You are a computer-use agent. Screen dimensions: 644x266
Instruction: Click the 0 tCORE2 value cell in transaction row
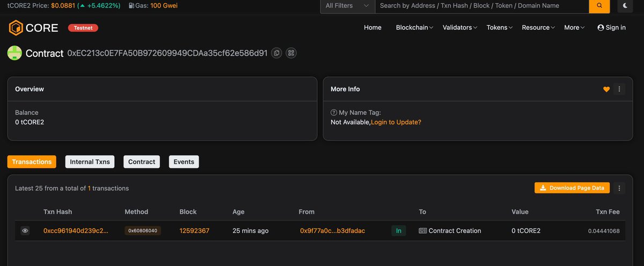tap(526, 231)
